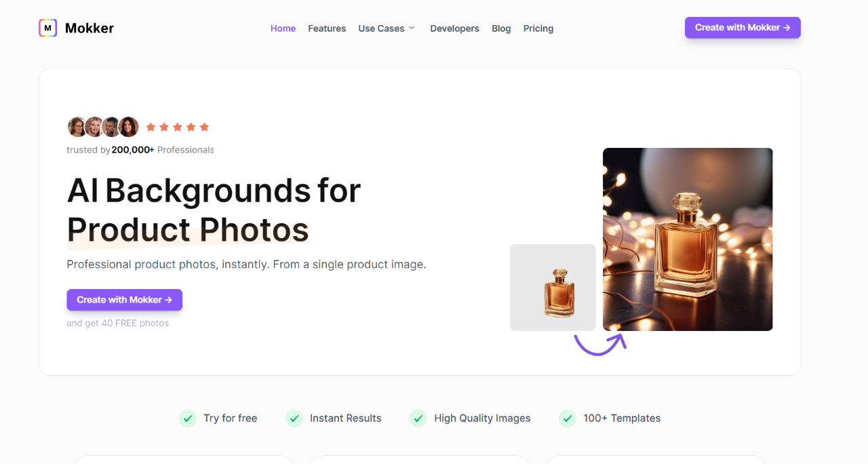Open the Features page

[327, 28]
